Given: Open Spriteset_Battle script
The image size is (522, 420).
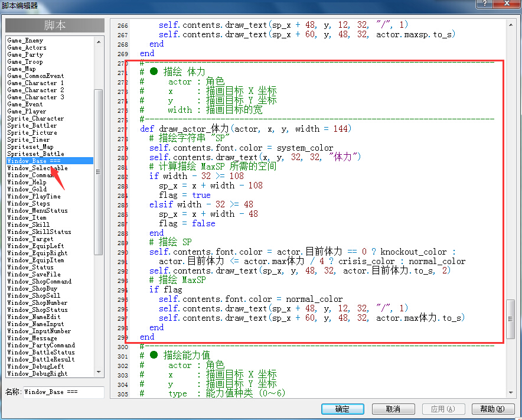Looking at the screenshot, I should (35, 154).
